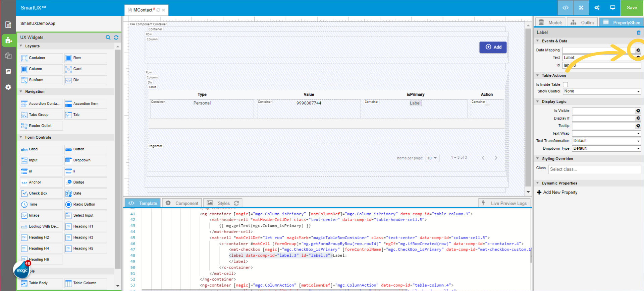Viewport: 644px width, 291px height.
Task: Open the Show Control dropdown
Action: (x=602, y=91)
